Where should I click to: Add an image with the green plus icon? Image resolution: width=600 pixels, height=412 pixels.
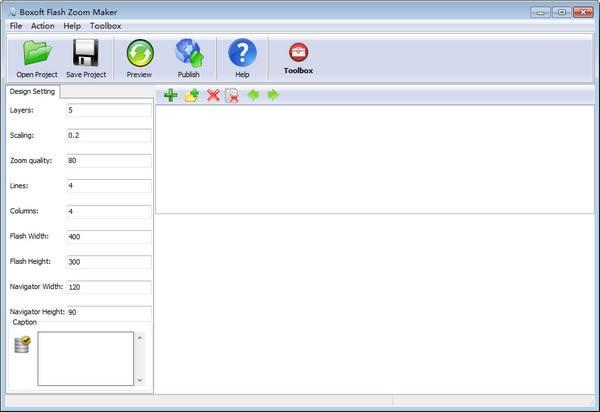[x=171, y=95]
